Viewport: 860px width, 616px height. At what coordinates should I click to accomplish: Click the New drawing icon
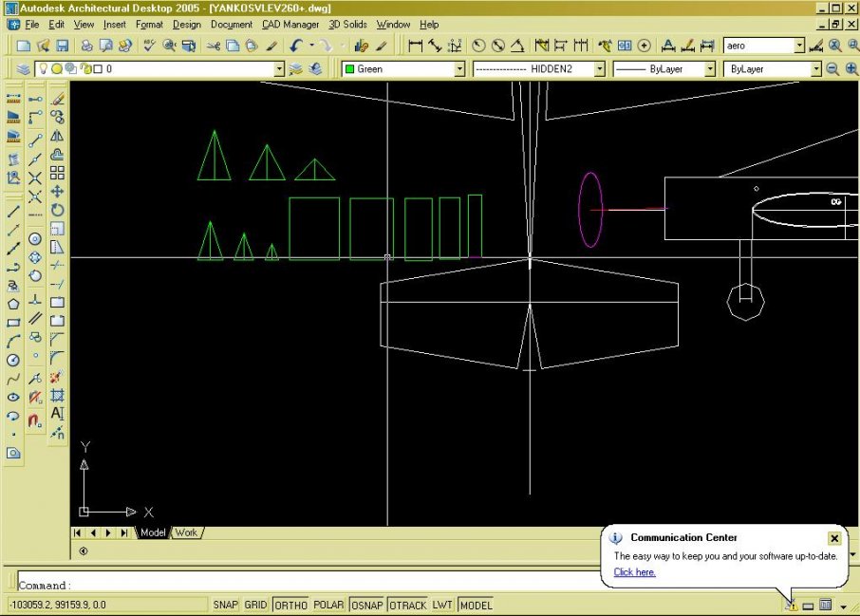pos(24,46)
